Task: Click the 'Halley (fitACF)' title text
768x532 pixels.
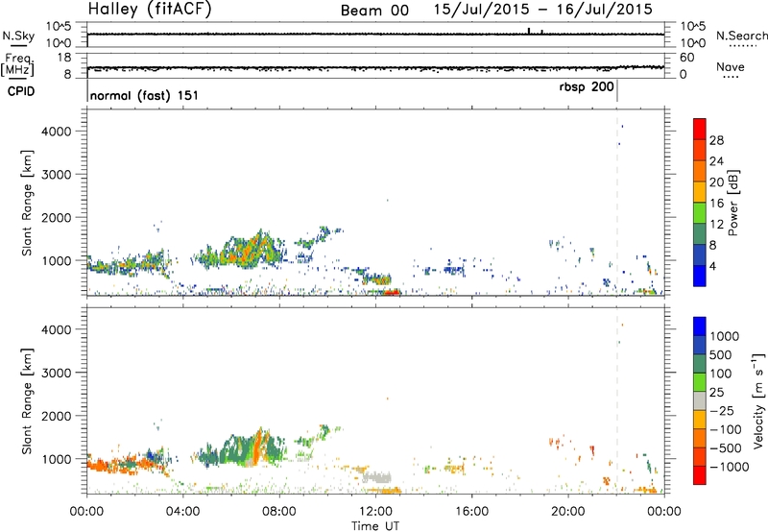Action: click(x=150, y=10)
